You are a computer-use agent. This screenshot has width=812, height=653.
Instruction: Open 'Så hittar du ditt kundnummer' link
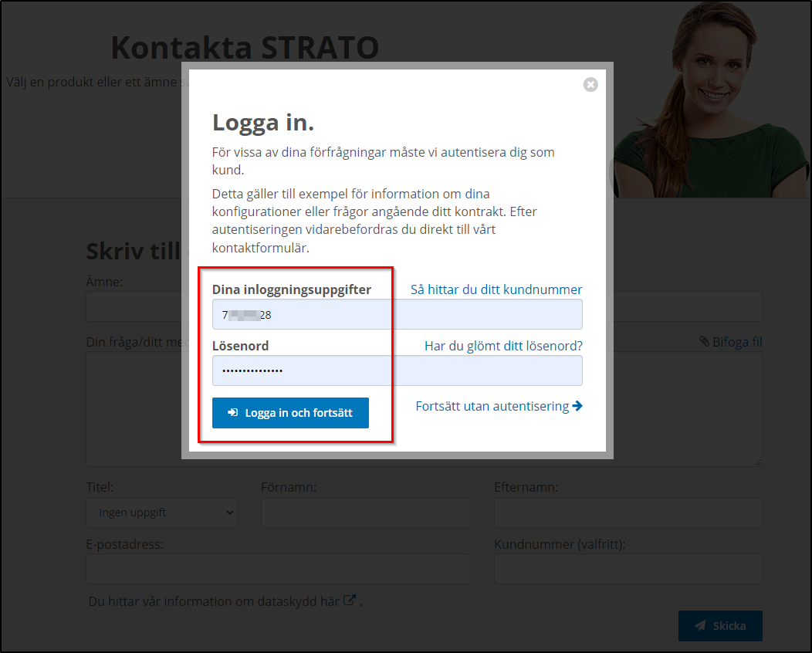coord(496,289)
